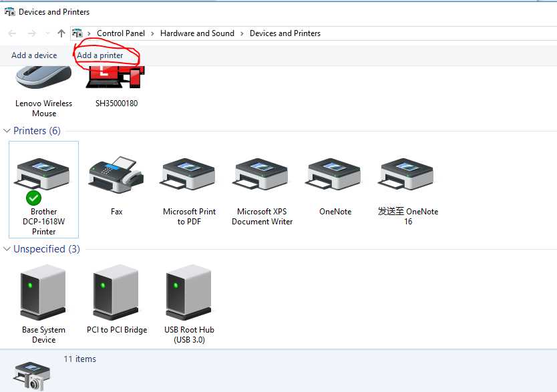Click the 发送至 OneNote 16 label
557x392 pixels.
(408, 216)
